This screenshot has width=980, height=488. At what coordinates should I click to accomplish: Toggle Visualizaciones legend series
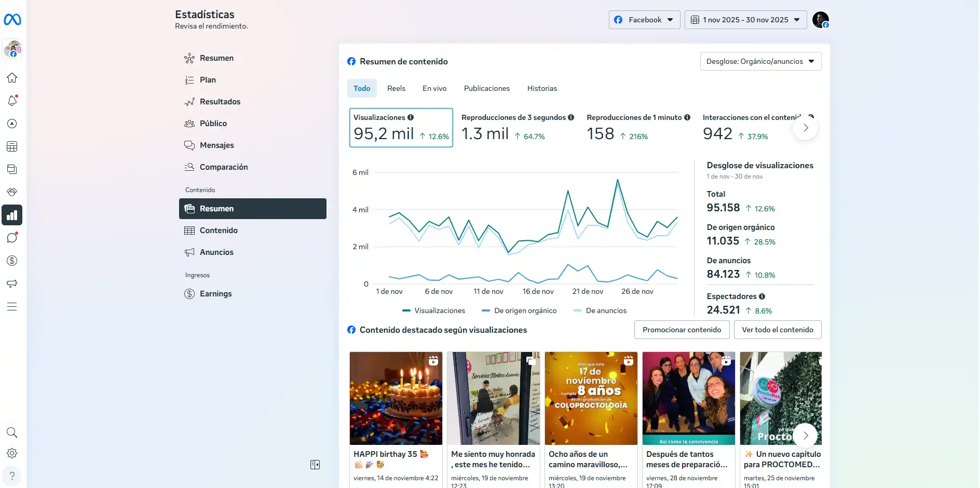click(434, 310)
